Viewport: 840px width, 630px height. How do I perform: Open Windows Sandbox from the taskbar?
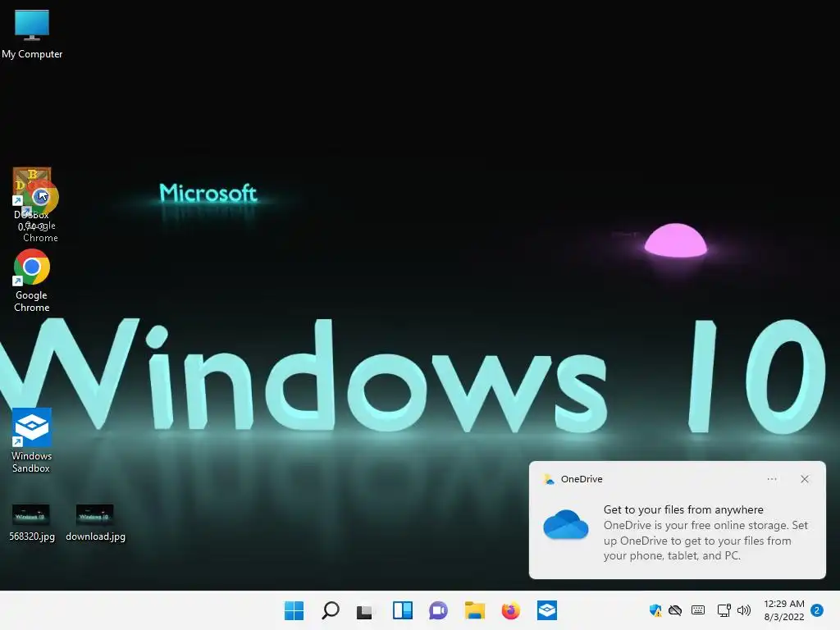[547, 610]
